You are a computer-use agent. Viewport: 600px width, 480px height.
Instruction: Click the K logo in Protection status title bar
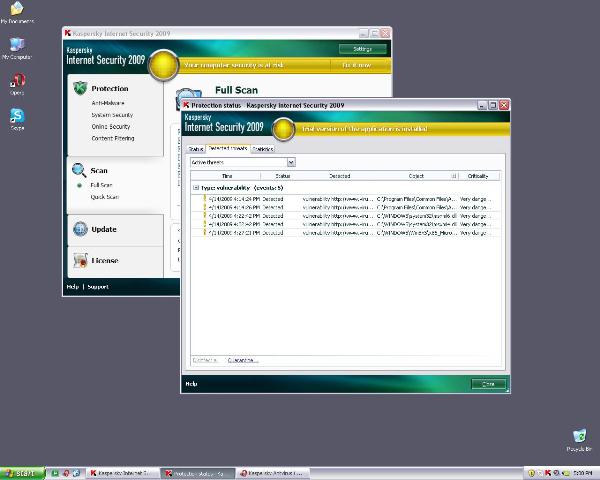tap(186, 105)
